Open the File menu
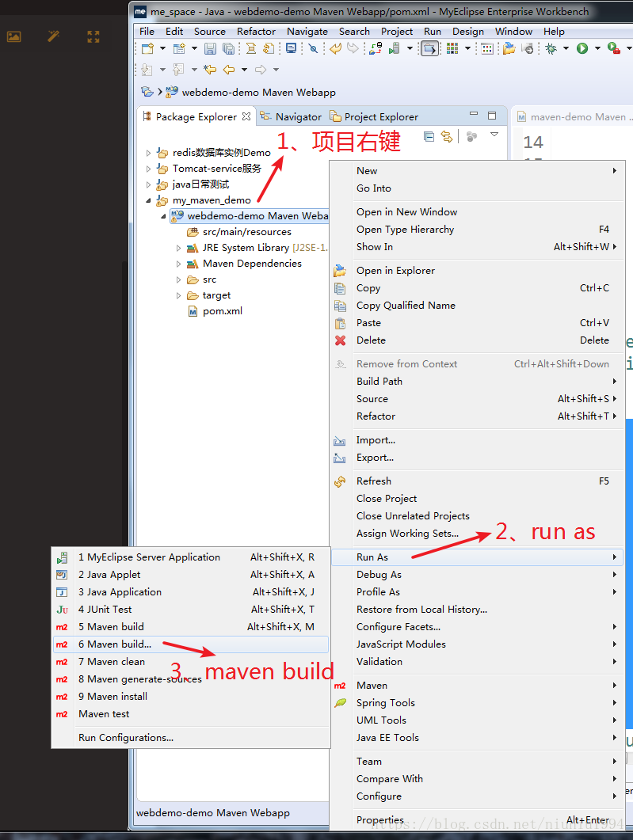Screen dimensions: 633x840 [147, 32]
